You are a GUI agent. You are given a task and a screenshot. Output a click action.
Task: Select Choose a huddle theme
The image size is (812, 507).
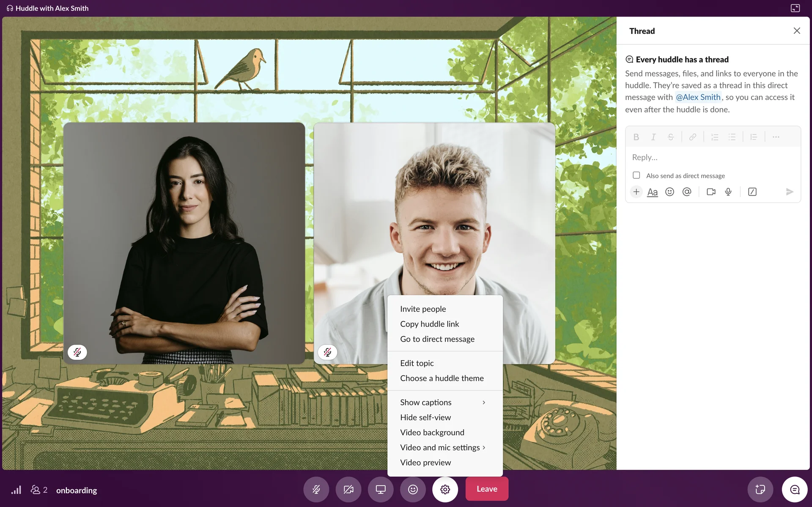pyautogui.click(x=442, y=378)
